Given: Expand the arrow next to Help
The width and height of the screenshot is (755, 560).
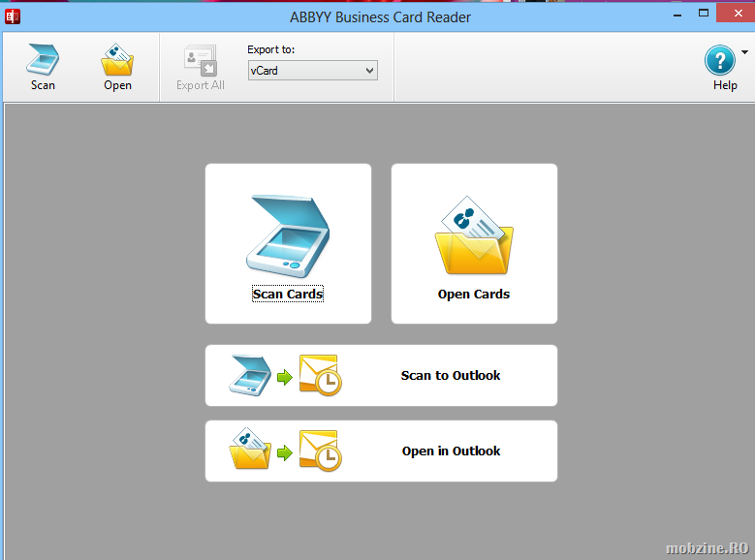Looking at the screenshot, I should click(744, 52).
